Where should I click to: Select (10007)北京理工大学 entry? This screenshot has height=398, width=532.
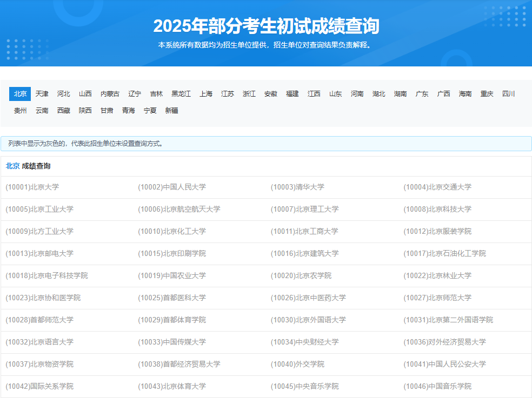pyautogui.click(x=305, y=209)
